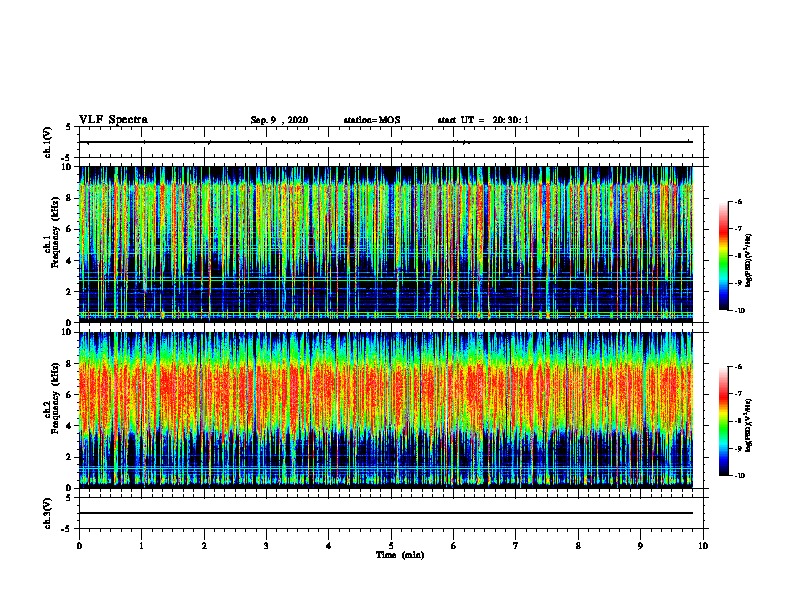The image size is (792, 612).
Task: Click the "4" kHz tick on ch.1 frequency axis
Action: 69,261
